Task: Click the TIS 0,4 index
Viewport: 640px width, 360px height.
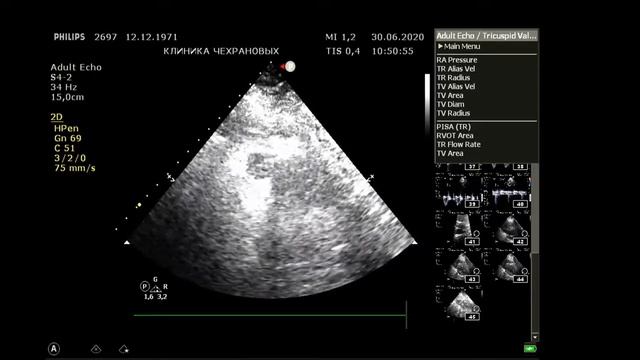Action: [x=343, y=51]
